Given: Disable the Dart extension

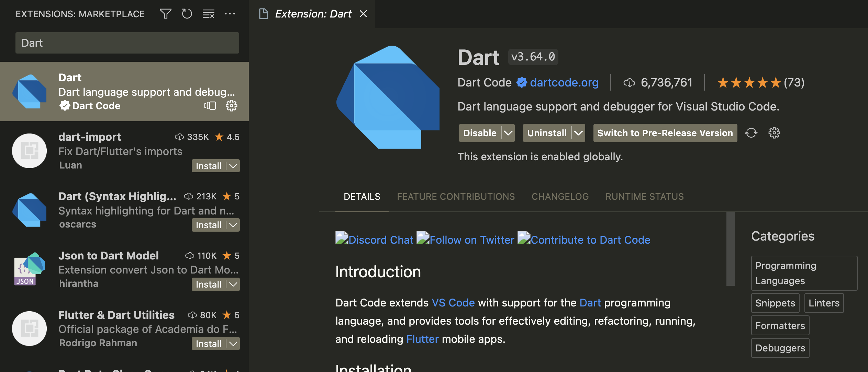Looking at the screenshot, I should click(480, 133).
